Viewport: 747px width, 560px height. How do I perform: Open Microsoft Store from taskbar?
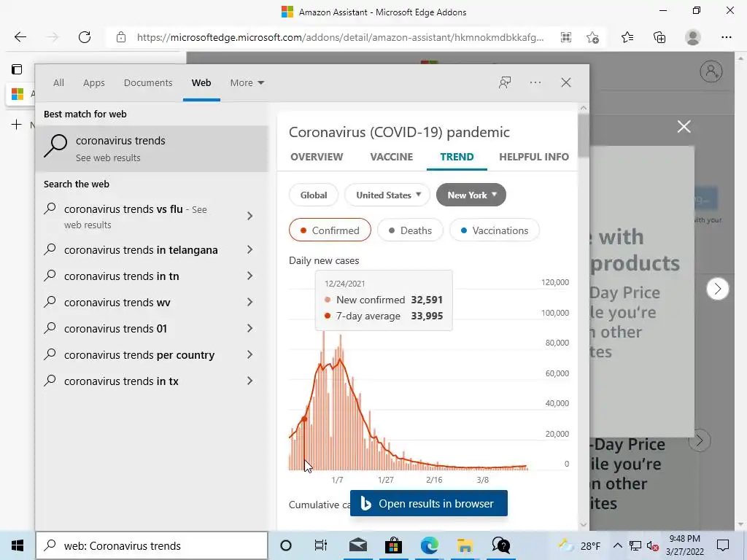coord(393,545)
